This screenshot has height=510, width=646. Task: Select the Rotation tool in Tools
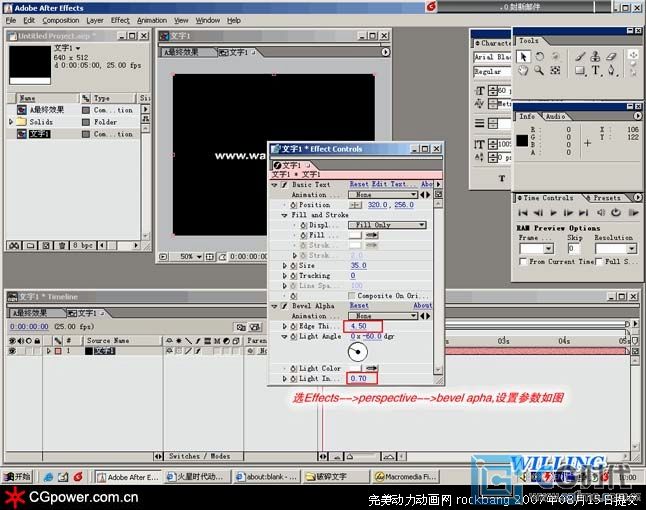pyautogui.click(x=539, y=56)
